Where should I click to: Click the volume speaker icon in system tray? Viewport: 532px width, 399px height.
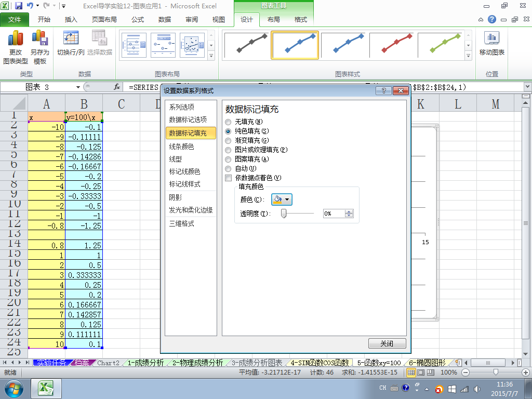click(x=477, y=389)
